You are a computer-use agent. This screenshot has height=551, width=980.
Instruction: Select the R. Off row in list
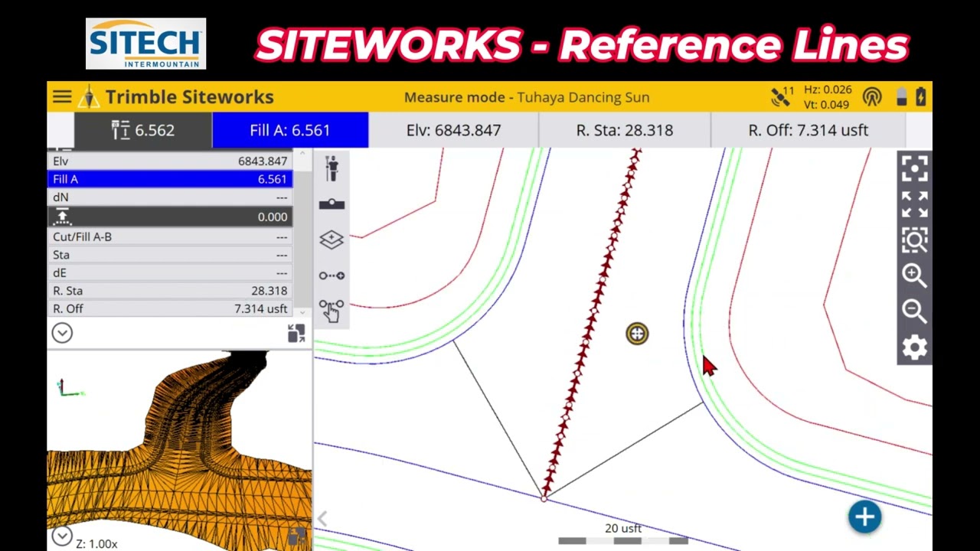pos(170,308)
